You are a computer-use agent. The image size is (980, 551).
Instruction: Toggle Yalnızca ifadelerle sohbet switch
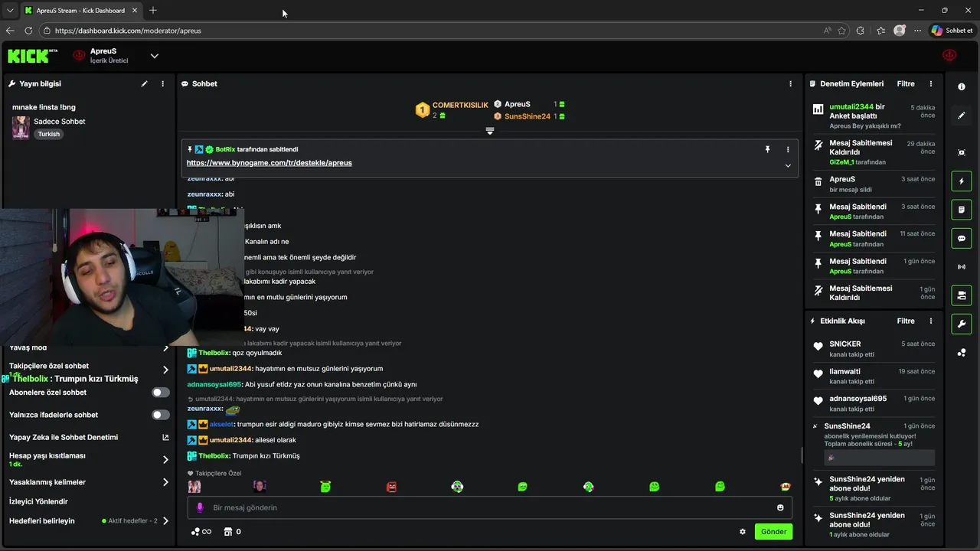tap(160, 415)
